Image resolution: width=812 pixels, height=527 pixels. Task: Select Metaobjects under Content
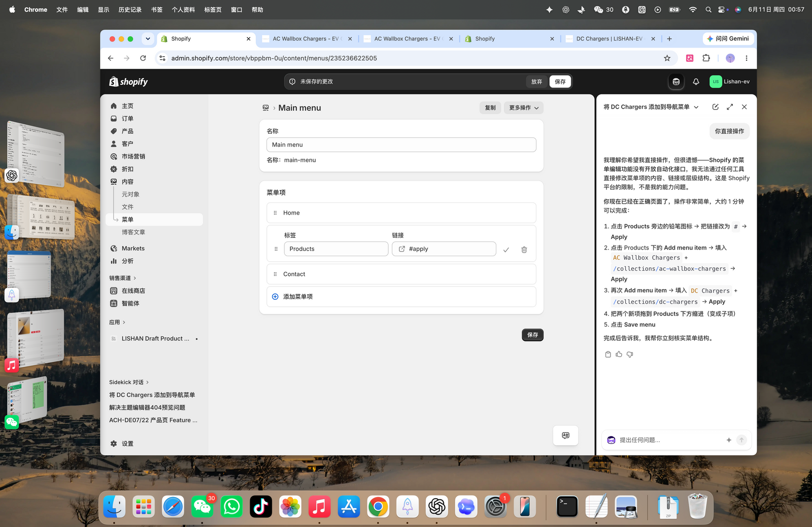click(130, 195)
